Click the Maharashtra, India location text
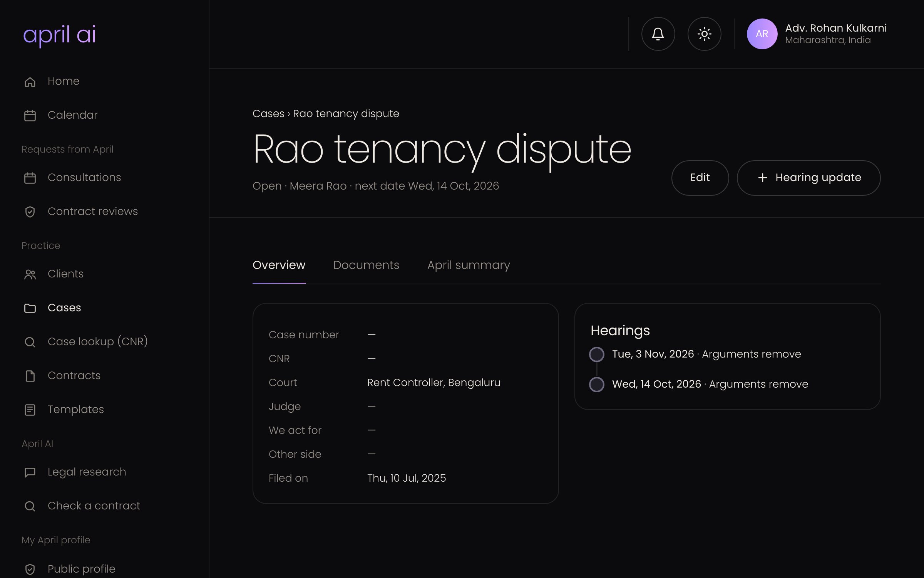 coord(828,40)
